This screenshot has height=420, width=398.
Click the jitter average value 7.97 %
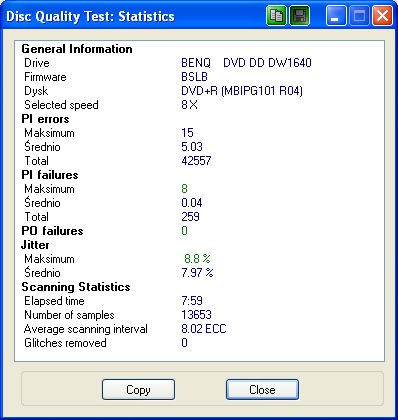197,273
